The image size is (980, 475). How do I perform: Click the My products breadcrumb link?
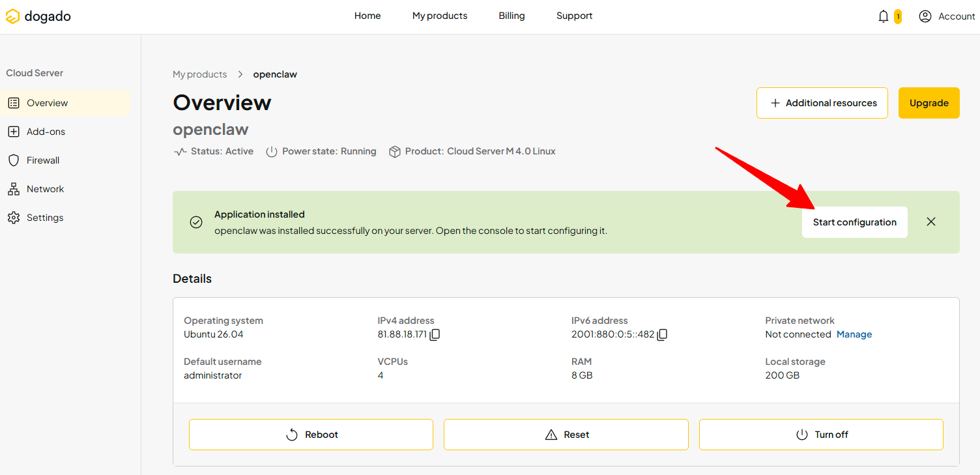point(200,74)
